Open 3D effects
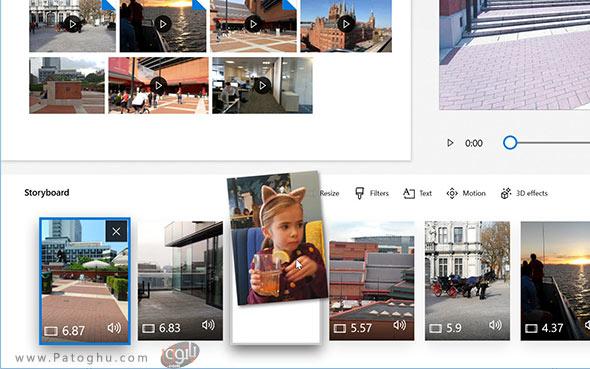 [524, 193]
